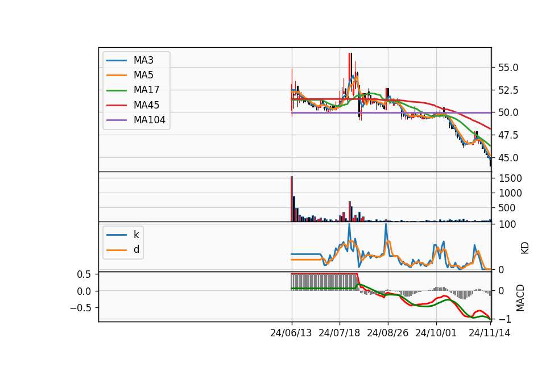This screenshot has height=392, width=546.
Task: Click the tallest volume bar at 1500
Action: click(x=292, y=199)
